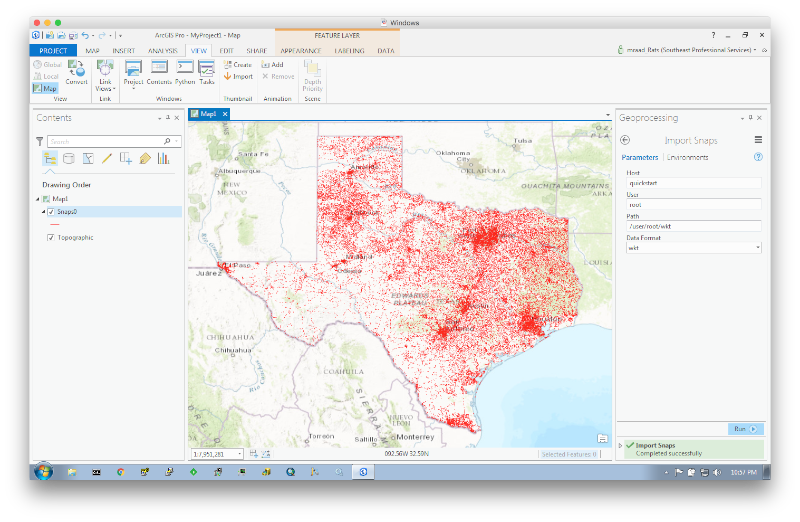Click the volume icon in system tray
Screen dimensions: 800x522
tap(717, 472)
